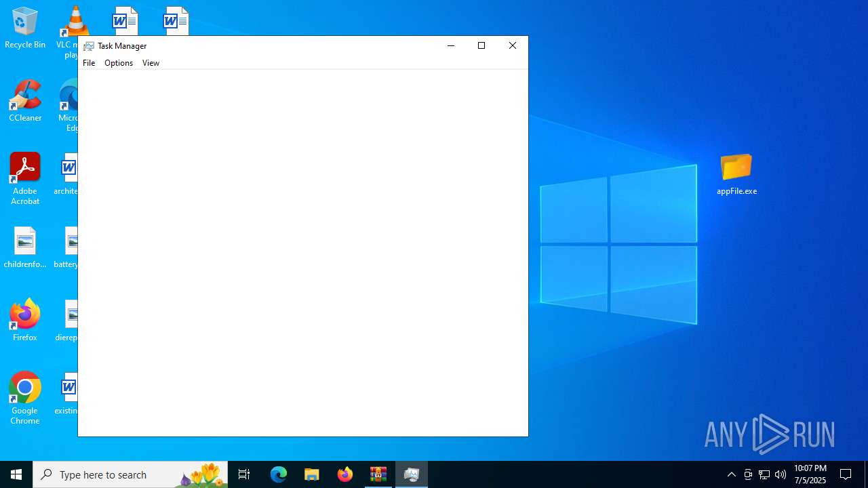Select the childrenfo... image file icon
The width and height of the screenshot is (868, 488).
click(x=25, y=248)
